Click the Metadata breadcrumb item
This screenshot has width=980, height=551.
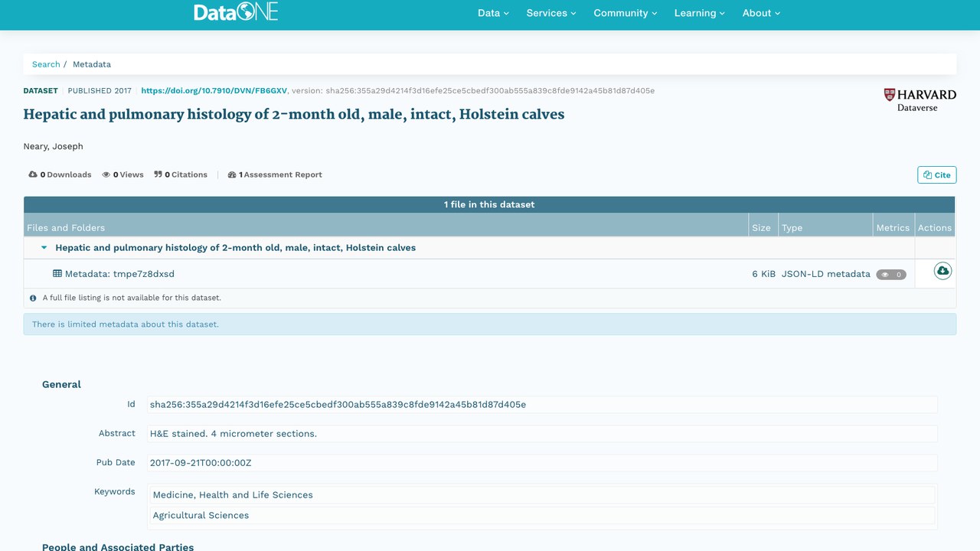click(92, 64)
